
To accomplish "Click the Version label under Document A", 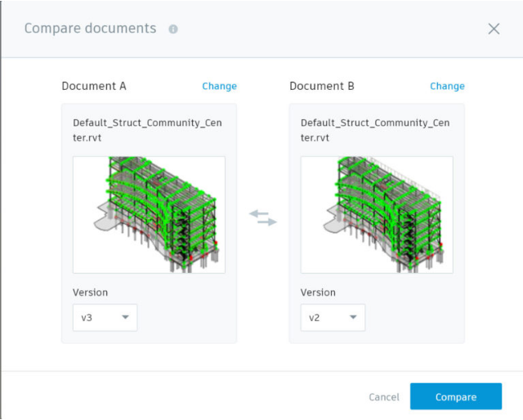I will [90, 292].
